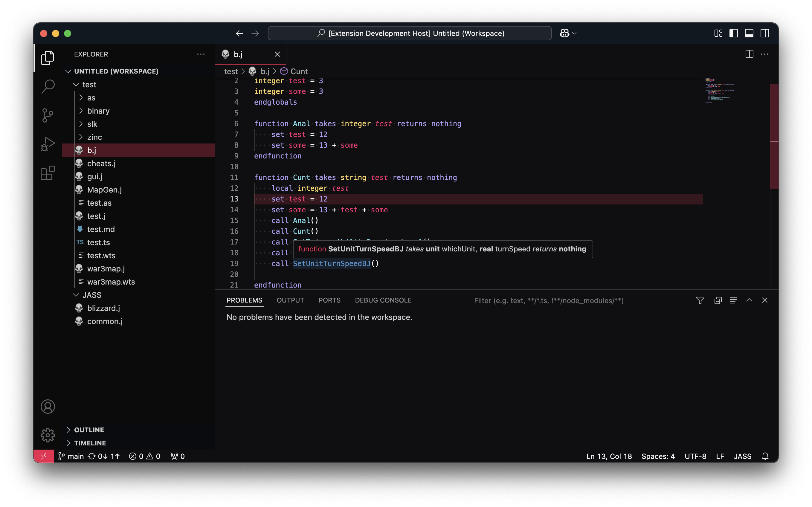Open the problems filter funnel icon
The image size is (812, 507).
tap(700, 300)
